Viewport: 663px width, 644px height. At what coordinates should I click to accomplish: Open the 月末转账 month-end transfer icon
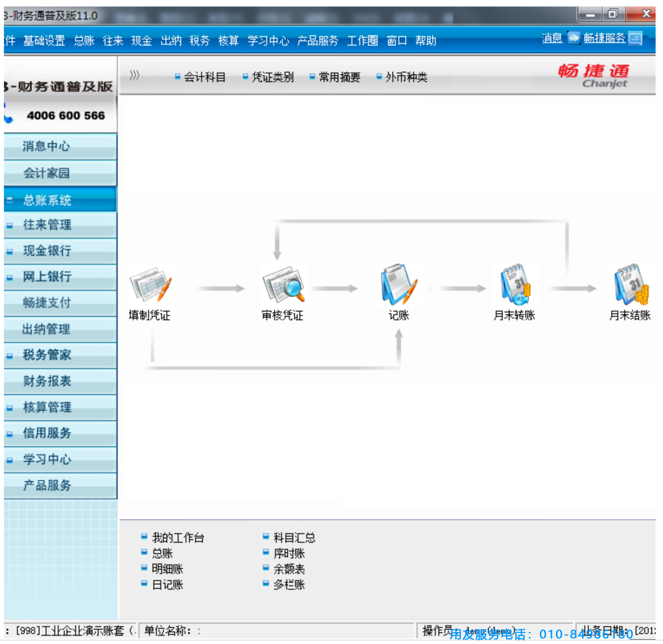point(515,285)
